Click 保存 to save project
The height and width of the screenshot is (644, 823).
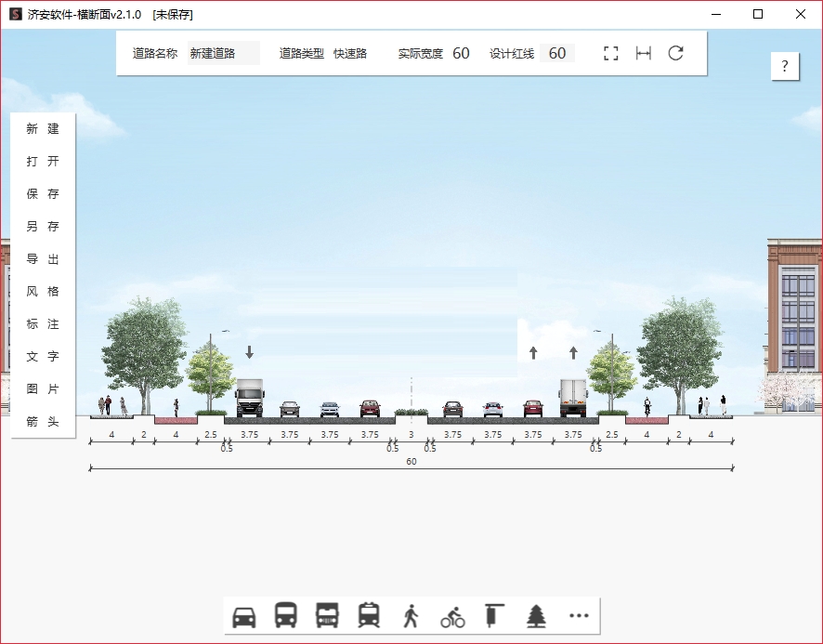tap(43, 194)
